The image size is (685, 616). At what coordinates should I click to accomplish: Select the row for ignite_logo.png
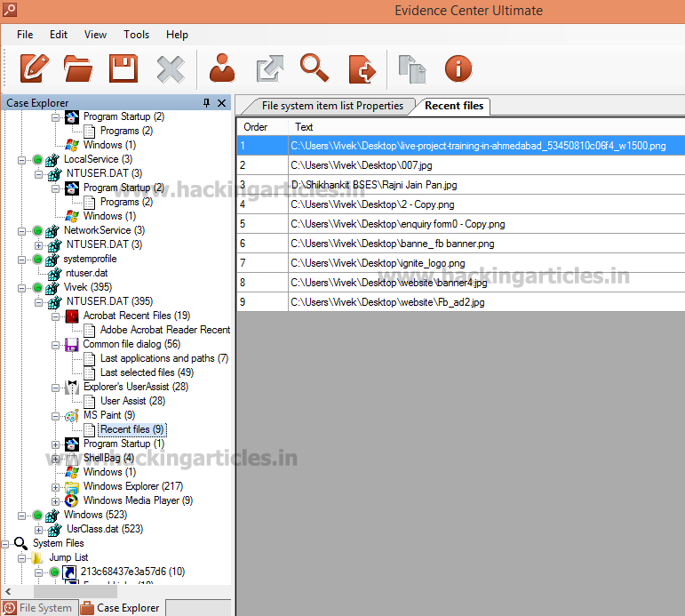pos(461,263)
